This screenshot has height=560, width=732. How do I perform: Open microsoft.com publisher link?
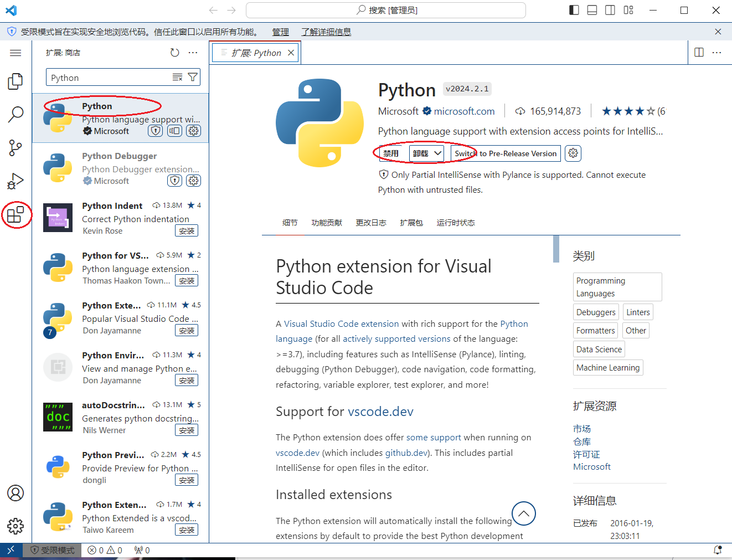point(464,111)
